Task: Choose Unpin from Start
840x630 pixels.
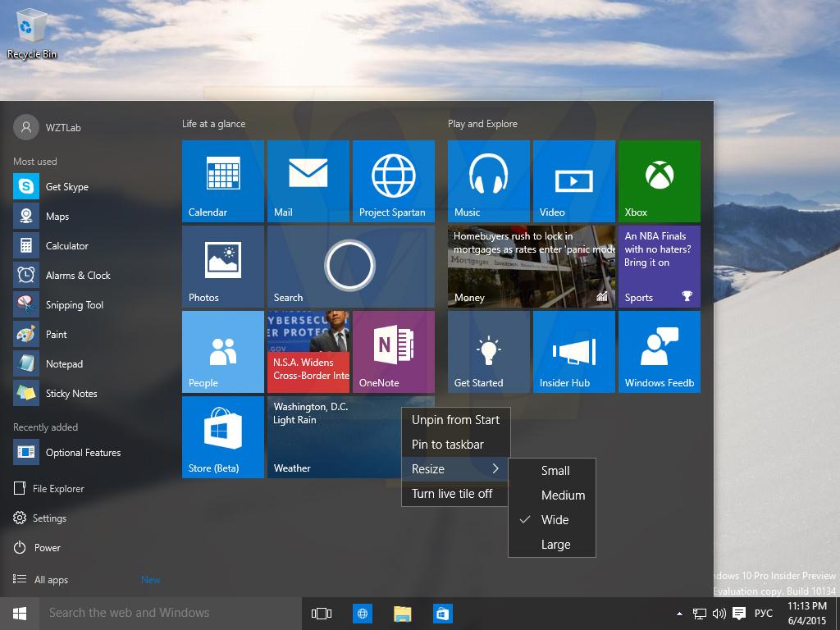Action: pyautogui.click(x=455, y=419)
